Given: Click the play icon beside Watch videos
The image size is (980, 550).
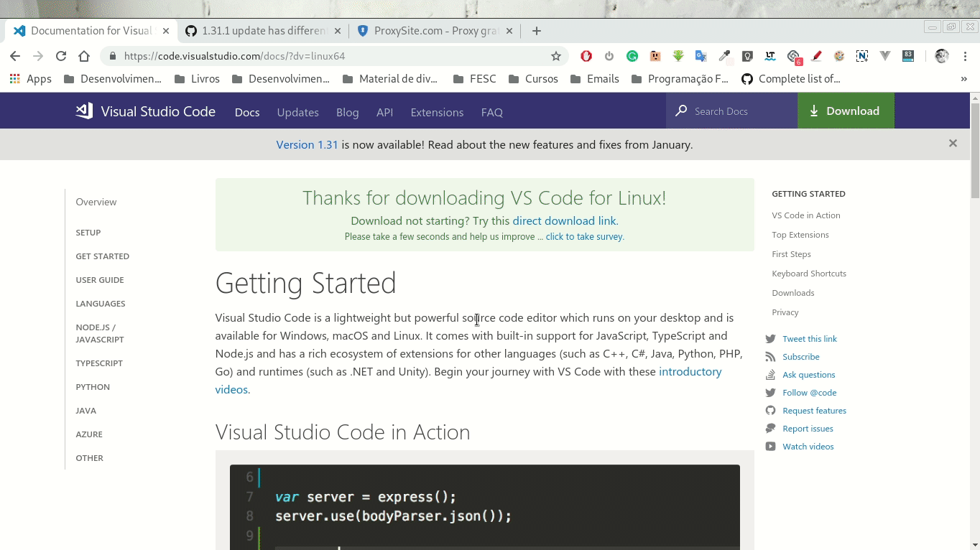Looking at the screenshot, I should [x=770, y=447].
